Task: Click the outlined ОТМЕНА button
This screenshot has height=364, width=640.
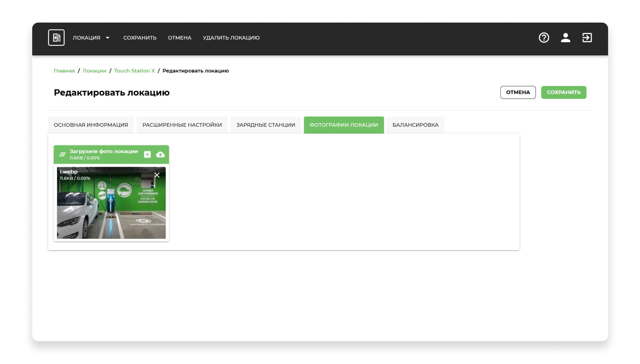Action: pyautogui.click(x=518, y=92)
